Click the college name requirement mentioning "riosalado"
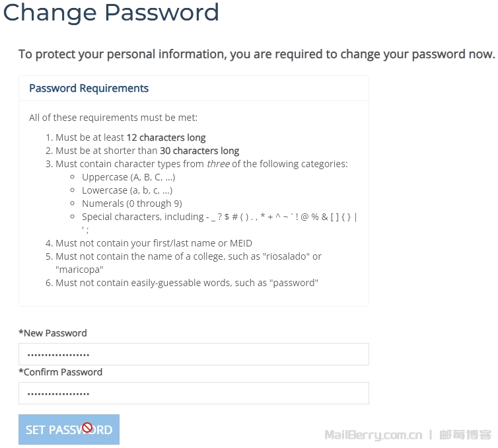 [x=188, y=256]
